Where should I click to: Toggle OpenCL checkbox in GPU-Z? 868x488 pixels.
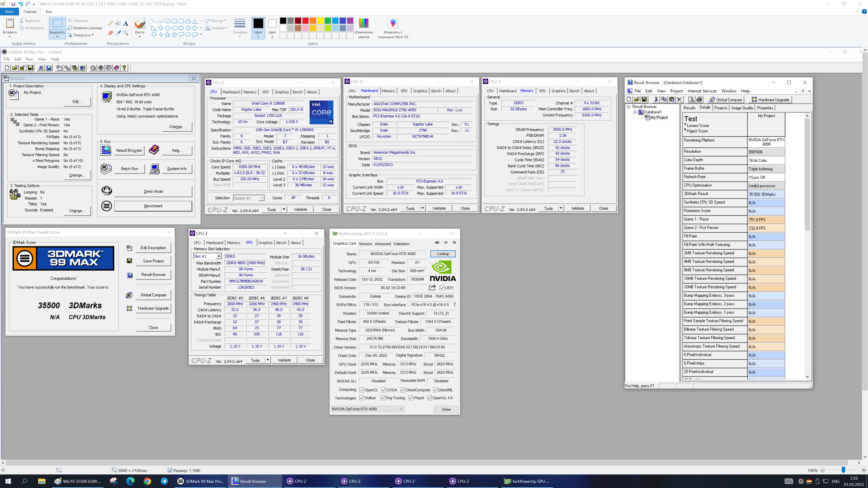pos(362,390)
